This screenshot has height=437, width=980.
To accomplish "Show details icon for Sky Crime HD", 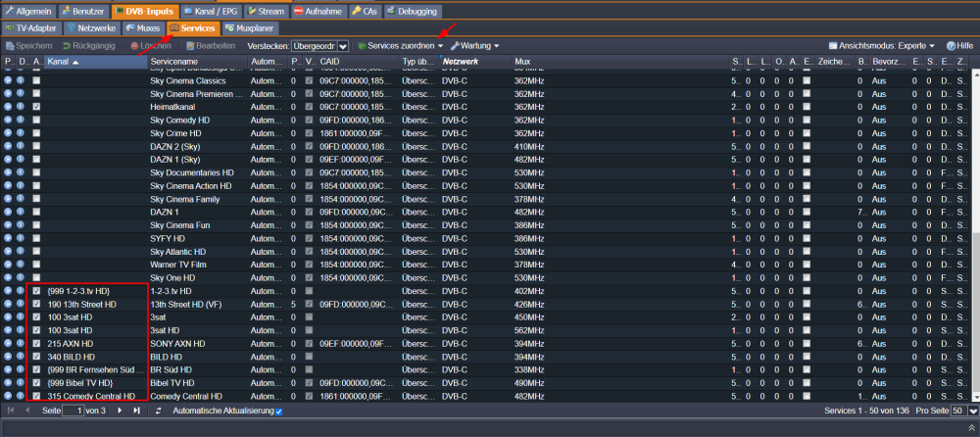I will pos(21,133).
